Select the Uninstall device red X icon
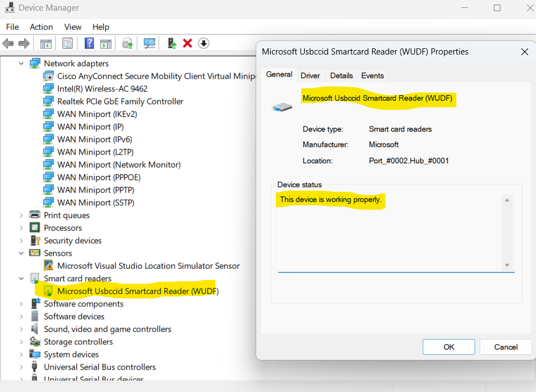Viewport: 536px width, 392px height. 187,43
